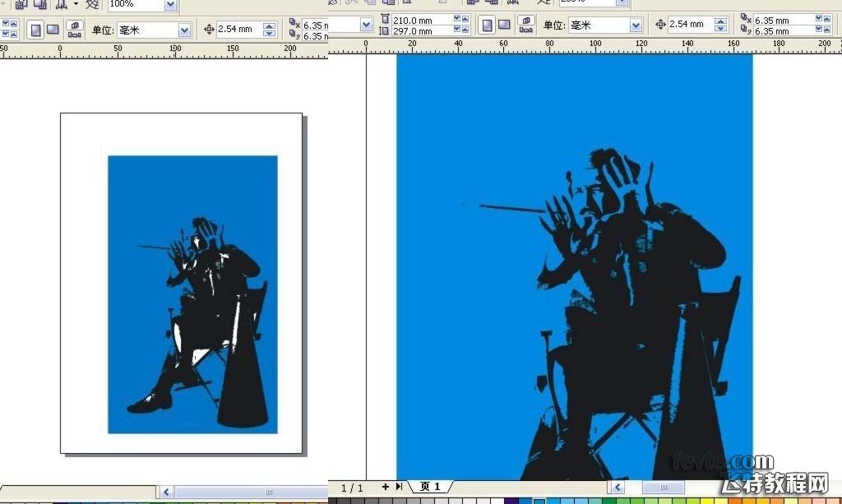Open application launcher dropdown arrow, left toolbar
The width and height of the screenshot is (842, 504).
pos(76,4)
